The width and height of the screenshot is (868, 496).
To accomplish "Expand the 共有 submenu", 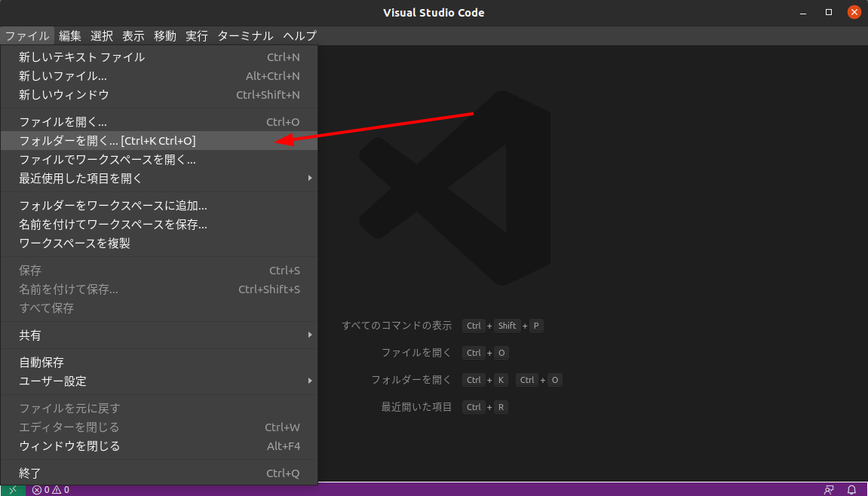I will point(159,335).
